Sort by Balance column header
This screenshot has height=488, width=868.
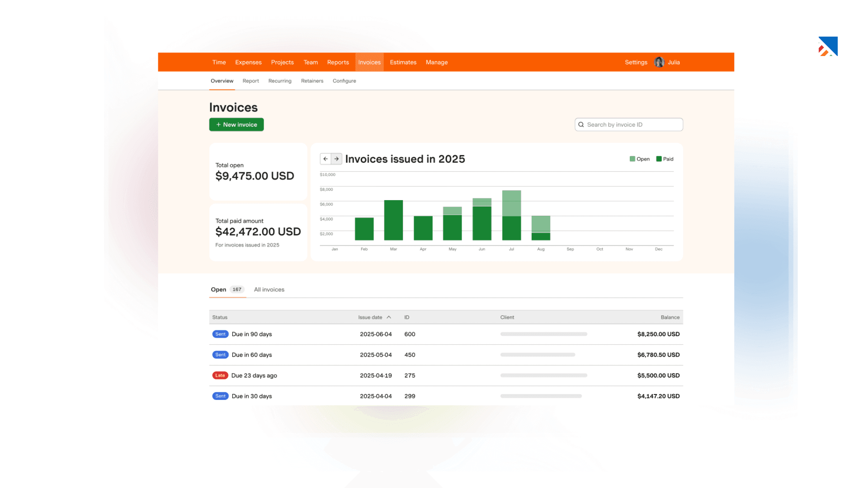(670, 317)
